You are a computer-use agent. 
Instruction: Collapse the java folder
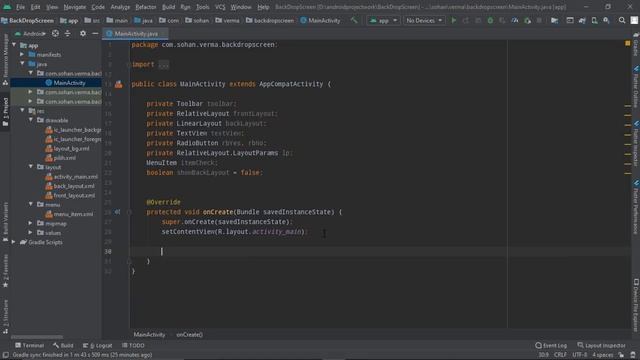tap(22, 64)
